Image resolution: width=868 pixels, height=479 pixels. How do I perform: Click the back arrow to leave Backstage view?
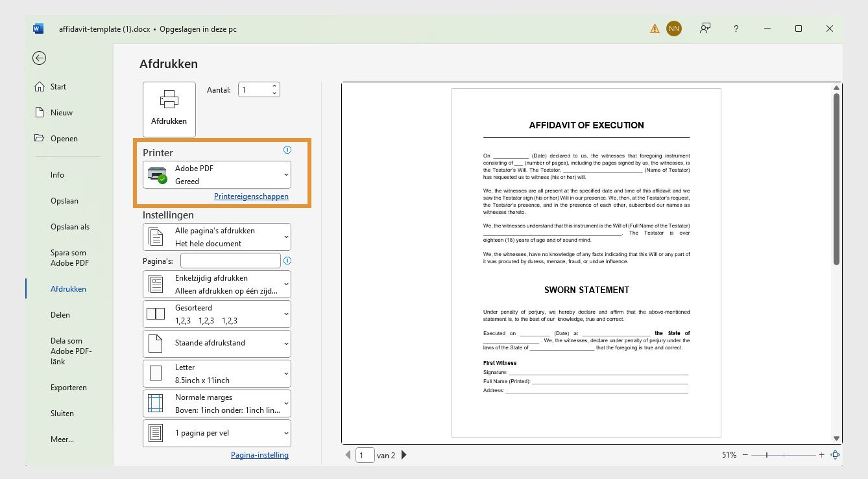[x=39, y=58]
